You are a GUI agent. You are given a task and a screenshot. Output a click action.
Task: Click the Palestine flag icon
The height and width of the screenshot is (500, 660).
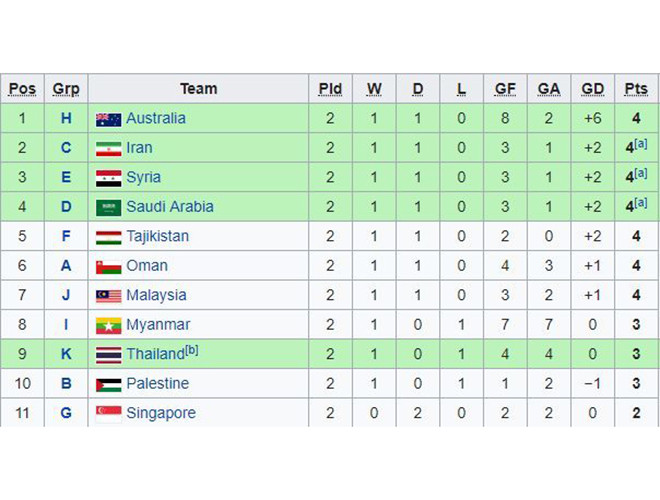coord(108,385)
